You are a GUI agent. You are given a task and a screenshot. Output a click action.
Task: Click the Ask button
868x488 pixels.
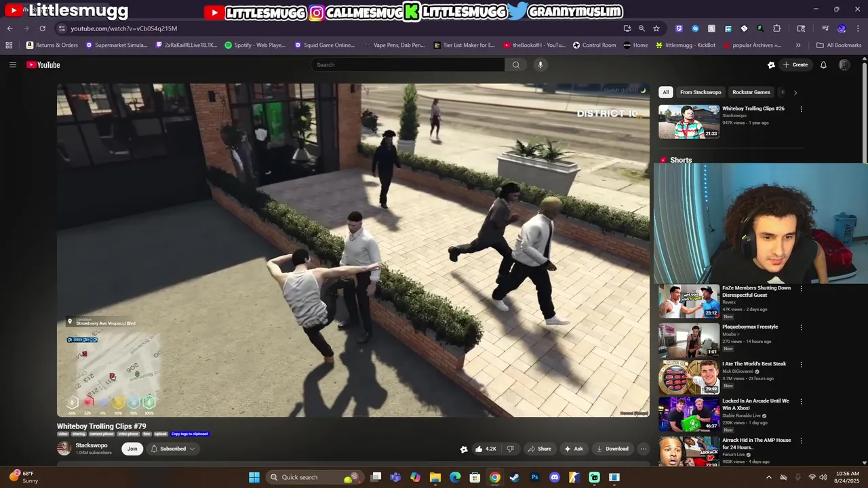point(574,449)
